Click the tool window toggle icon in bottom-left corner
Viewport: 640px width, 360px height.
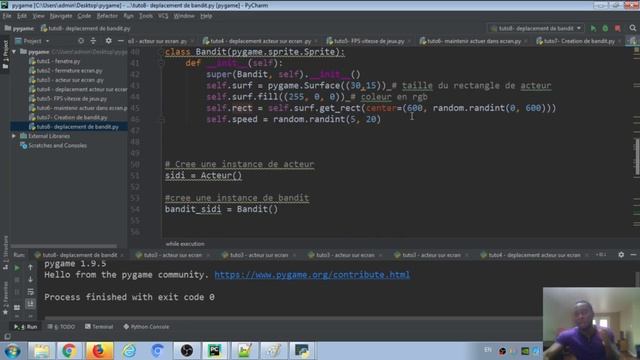[7, 336]
